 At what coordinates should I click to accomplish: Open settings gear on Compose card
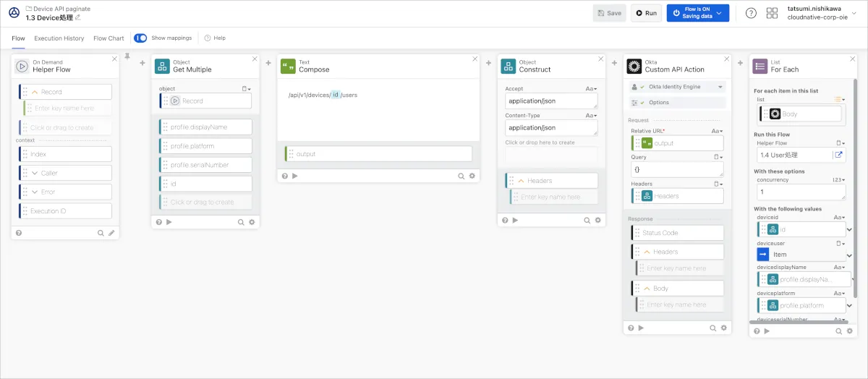[x=472, y=176]
